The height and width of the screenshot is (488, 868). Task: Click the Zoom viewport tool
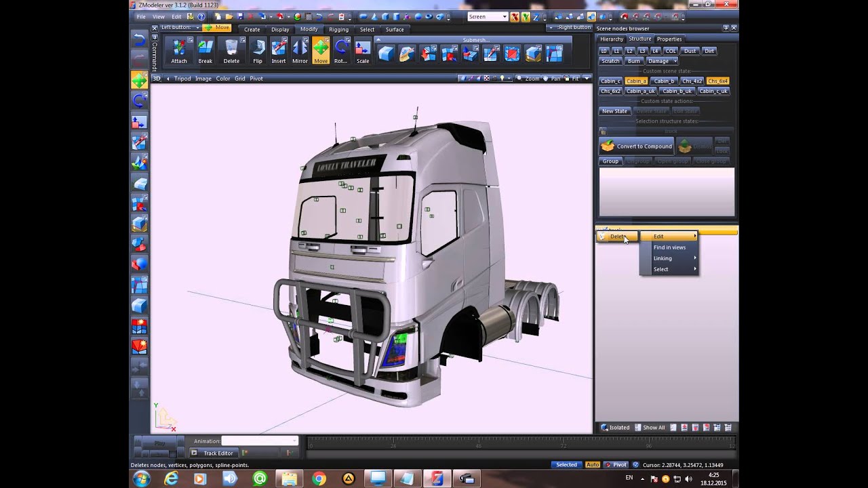tap(528, 79)
